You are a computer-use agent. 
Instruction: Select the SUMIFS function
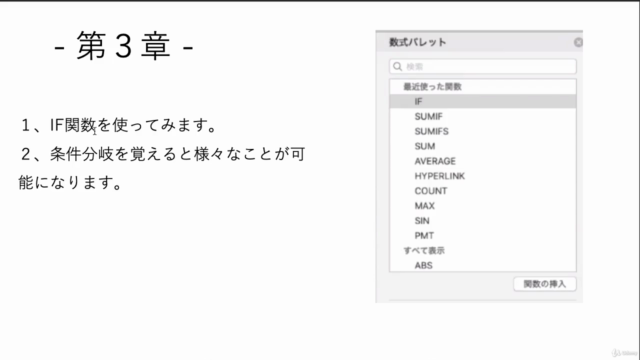click(x=483, y=131)
